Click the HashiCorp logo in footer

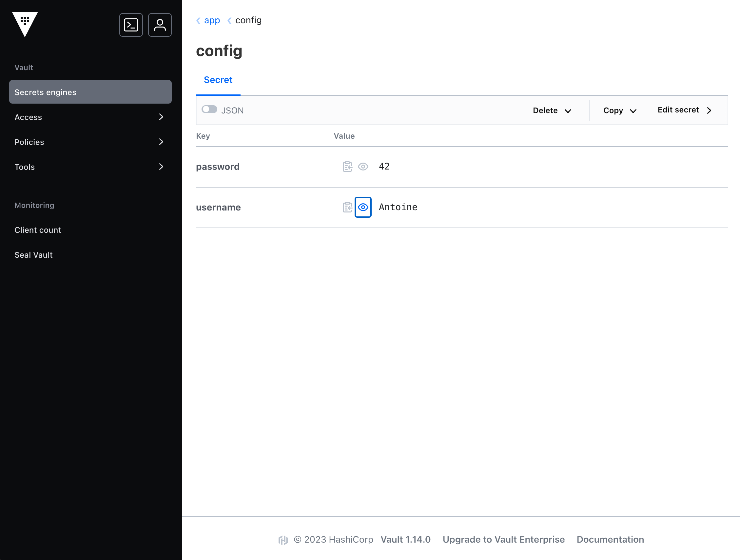coord(283,540)
